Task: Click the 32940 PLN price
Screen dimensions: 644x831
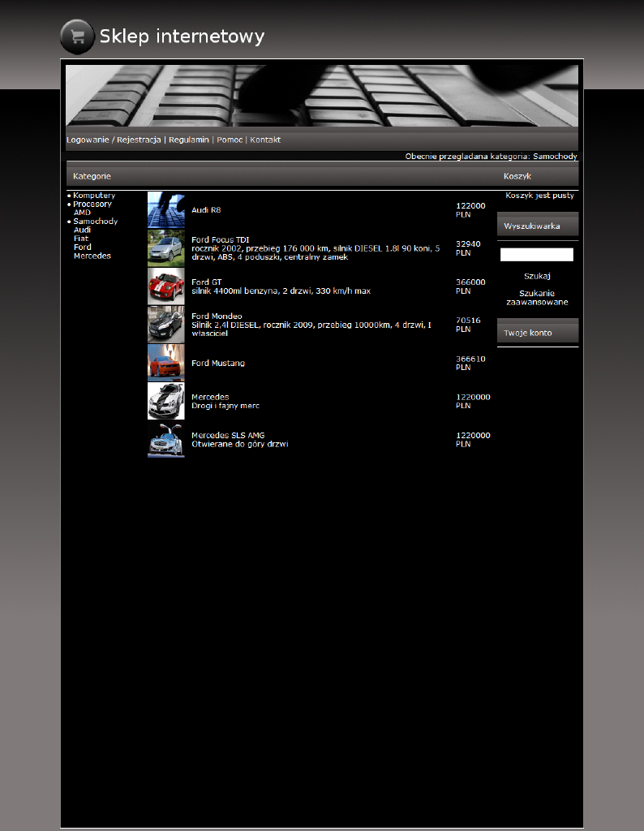Action: pos(468,248)
